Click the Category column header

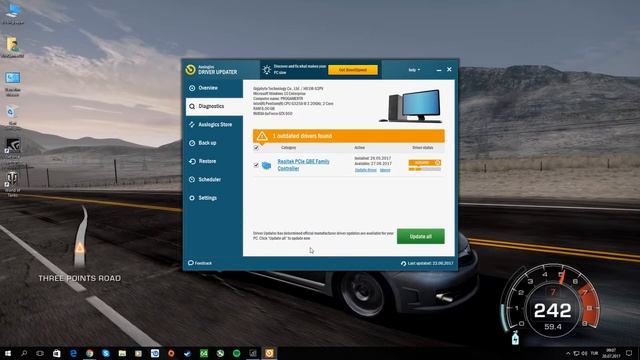(288, 148)
